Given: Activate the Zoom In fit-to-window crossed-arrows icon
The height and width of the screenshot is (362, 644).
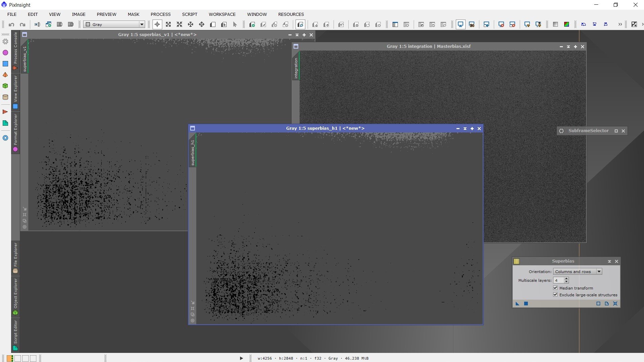Looking at the screenshot, I should [168, 24].
